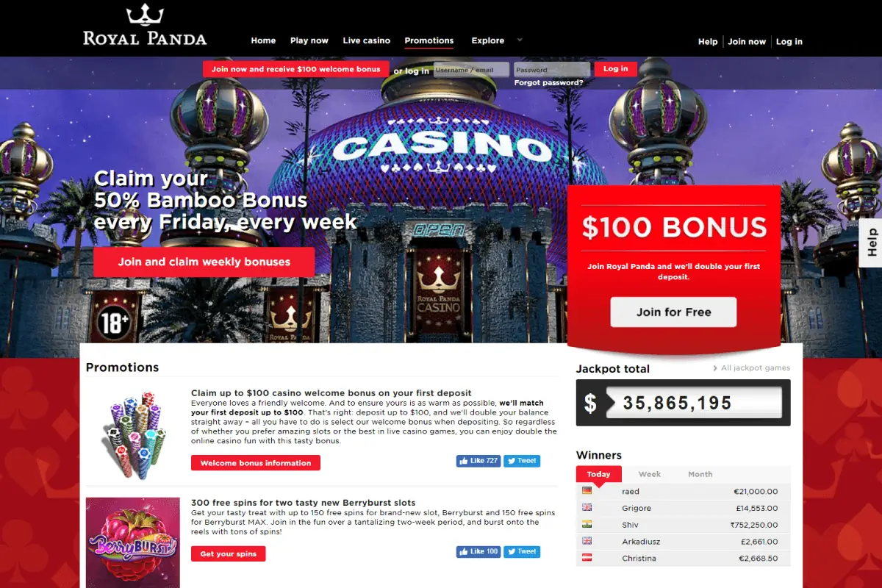Tweet the Berryburst free spins promotion

[x=522, y=551]
